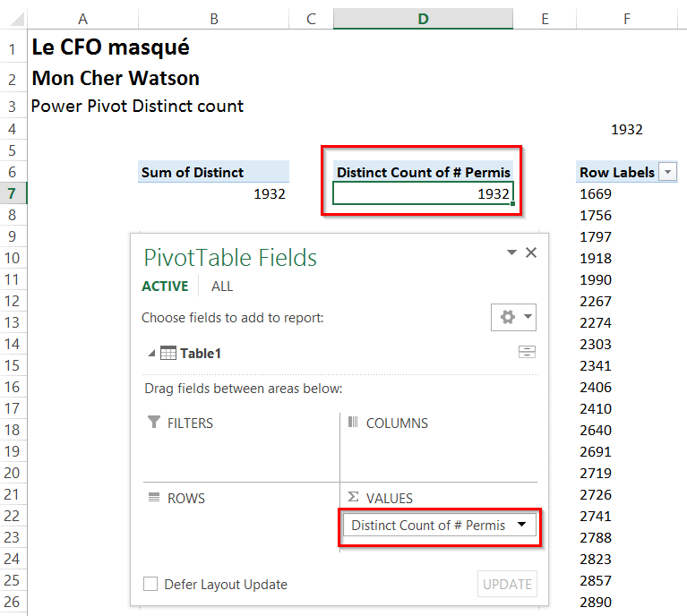This screenshot has height=616, width=687.
Task: Open Distinct Count of # Permis field dropdown
Action: [522, 526]
